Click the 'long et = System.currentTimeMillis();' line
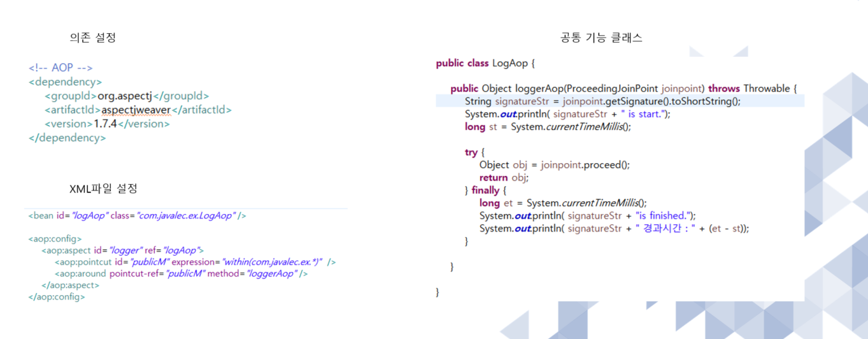The height and width of the screenshot is (339, 868). pos(563,203)
